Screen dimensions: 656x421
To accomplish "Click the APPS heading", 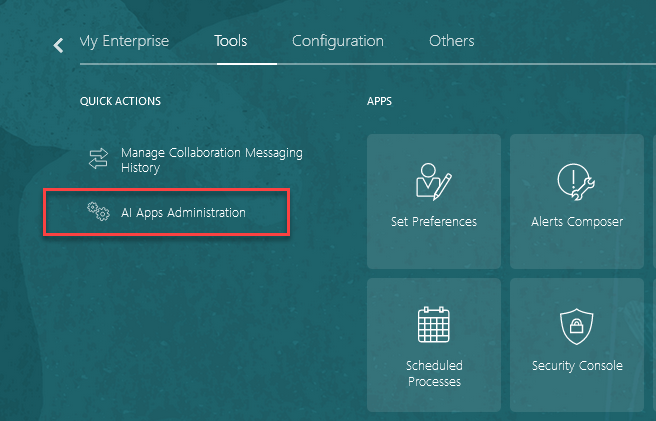I will pos(379,101).
